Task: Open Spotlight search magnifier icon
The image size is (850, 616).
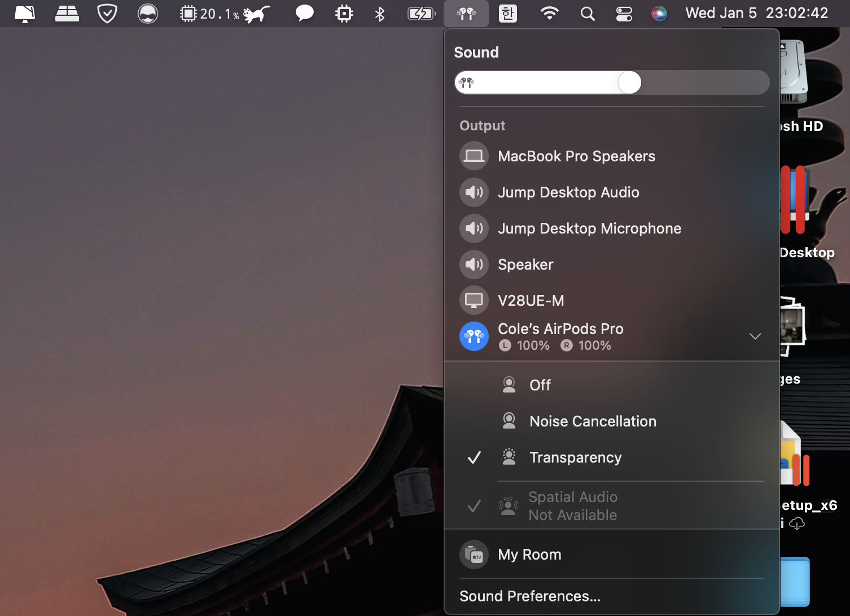Action: pos(588,14)
